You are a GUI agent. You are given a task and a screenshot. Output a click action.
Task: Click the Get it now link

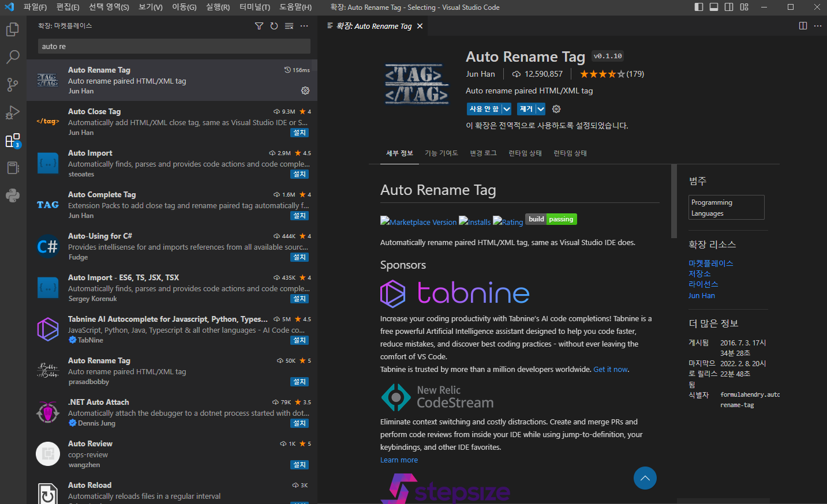pos(611,370)
